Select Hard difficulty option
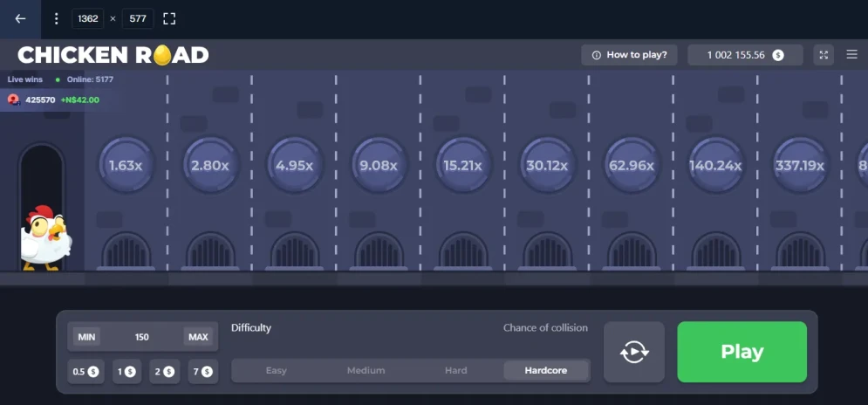The height and width of the screenshot is (405, 868). [x=456, y=371]
